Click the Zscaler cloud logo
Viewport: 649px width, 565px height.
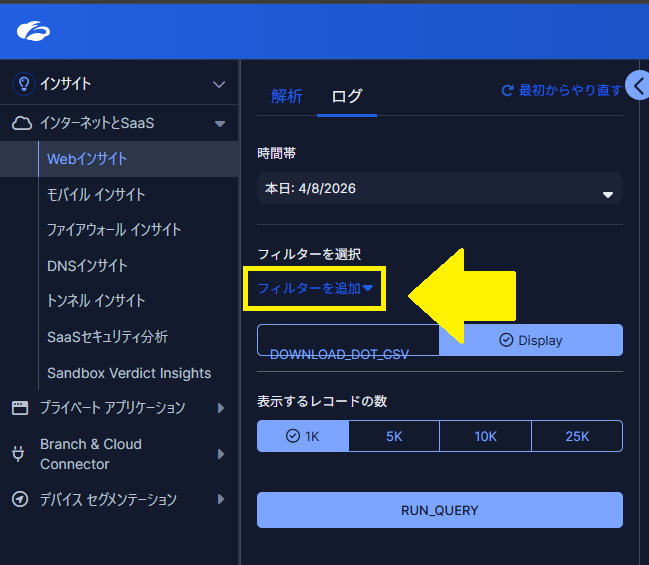[x=34, y=31]
